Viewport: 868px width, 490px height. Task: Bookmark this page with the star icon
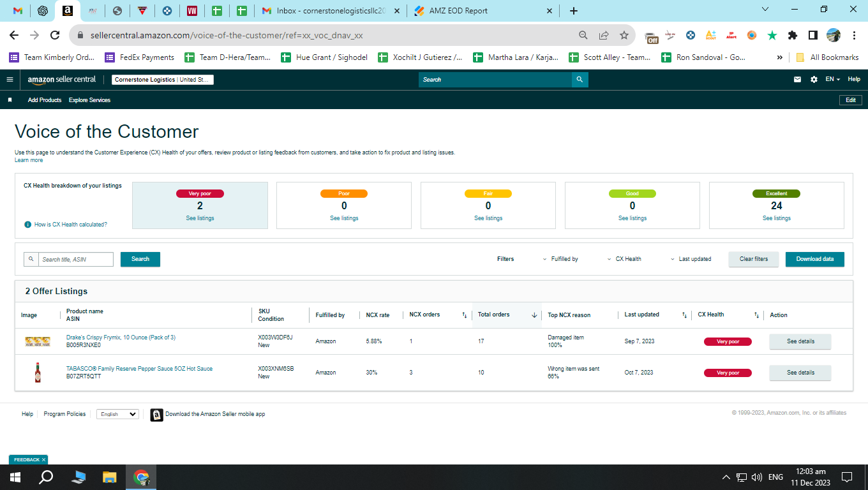point(624,35)
